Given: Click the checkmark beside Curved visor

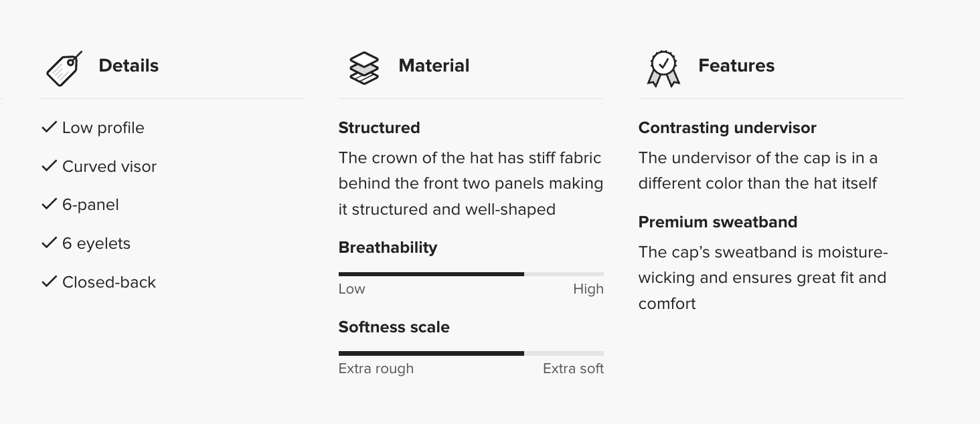Looking at the screenshot, I should click(x=49, y=166).
